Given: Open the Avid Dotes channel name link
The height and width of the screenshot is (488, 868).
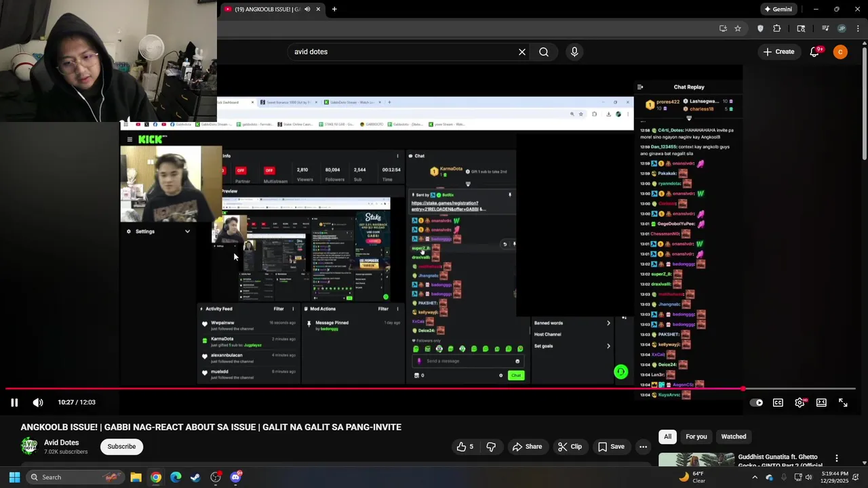Looking at the screenshot, I should coord(62,443).
